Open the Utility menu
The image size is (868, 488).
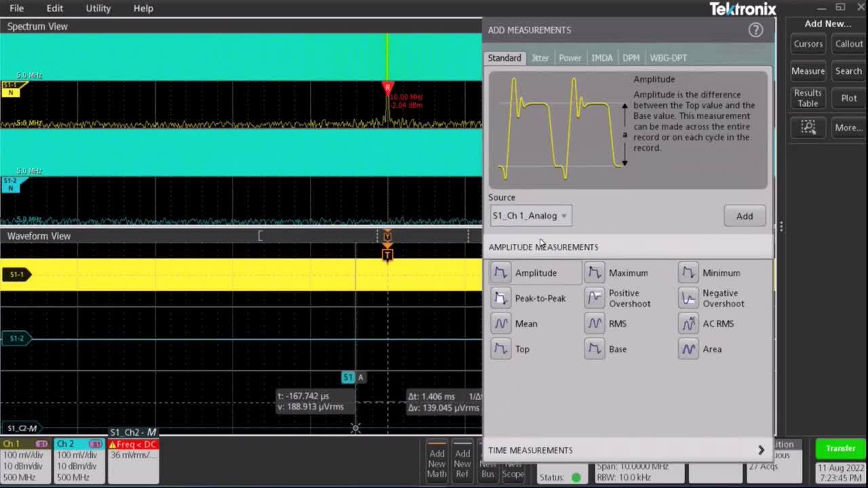click(x=98, y=8)
